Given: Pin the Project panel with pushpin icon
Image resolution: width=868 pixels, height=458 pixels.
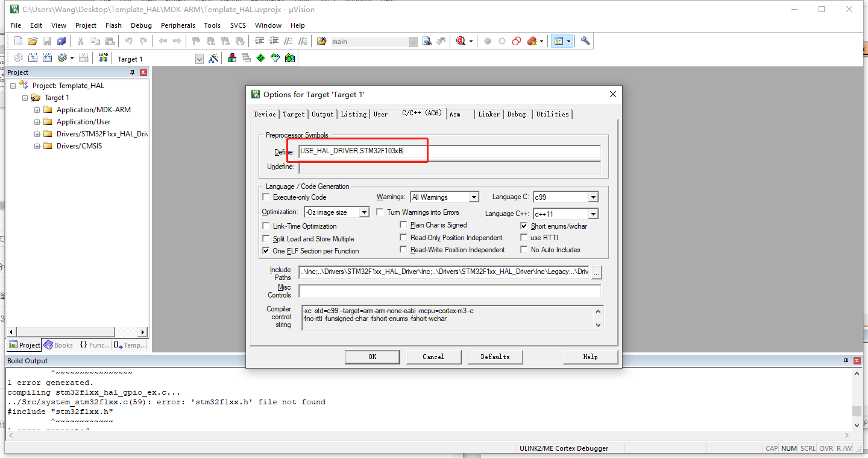Looking at the screenshot, I should point(133,72).
